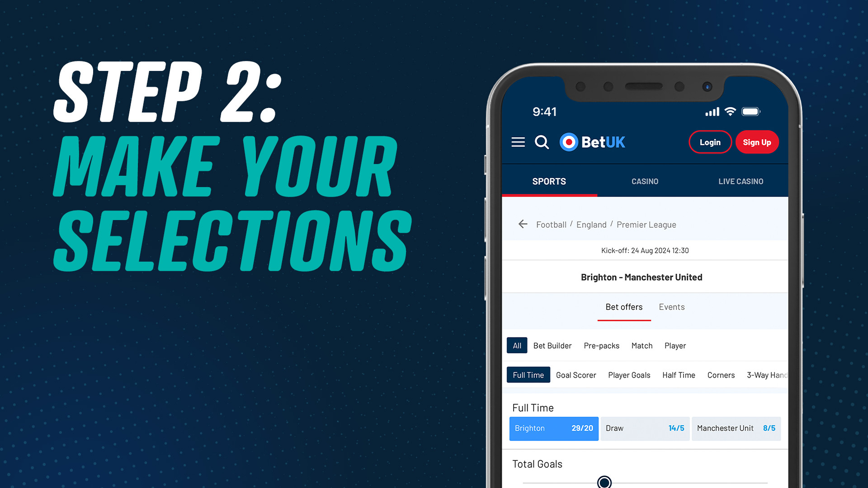Click the hamburger menu icon
The image size is (868, 488).
pos(517,142)
